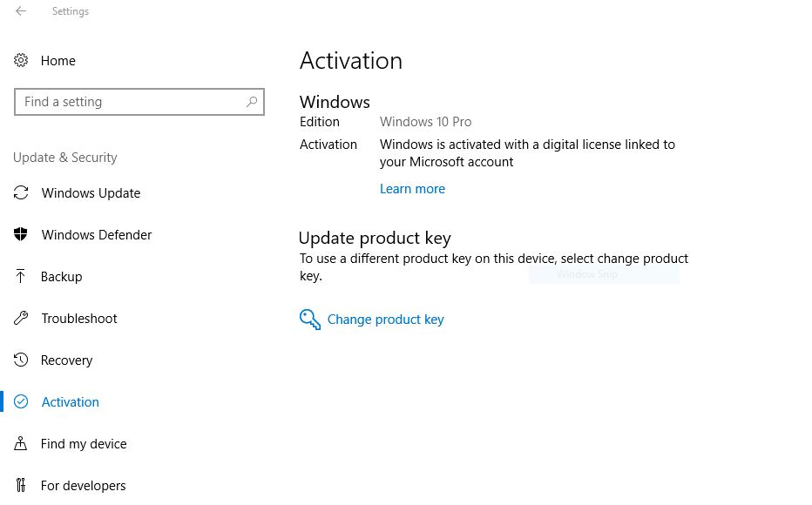The width and height of the screenshot is (812, 505).
Task: Open the Learn more link
Action: [412, 189]
